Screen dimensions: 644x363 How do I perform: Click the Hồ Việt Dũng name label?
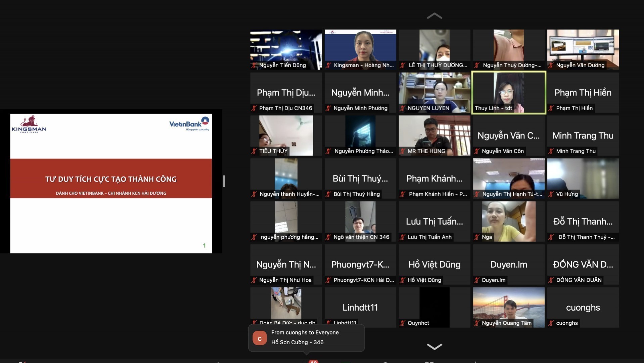pos(424,280)
